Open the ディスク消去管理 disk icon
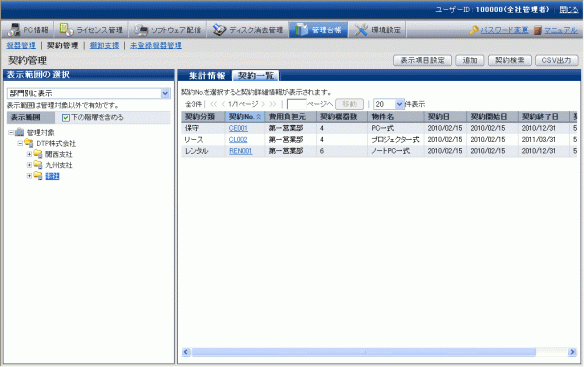The image size is (584, 367). click(x=219, y=30)
